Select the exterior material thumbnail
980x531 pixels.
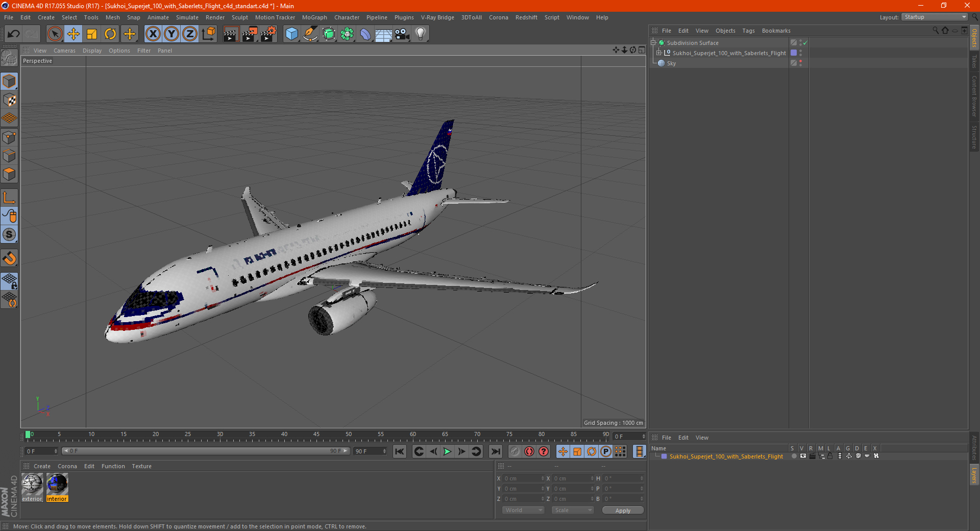pyautogui.click(x=32, y=488)
